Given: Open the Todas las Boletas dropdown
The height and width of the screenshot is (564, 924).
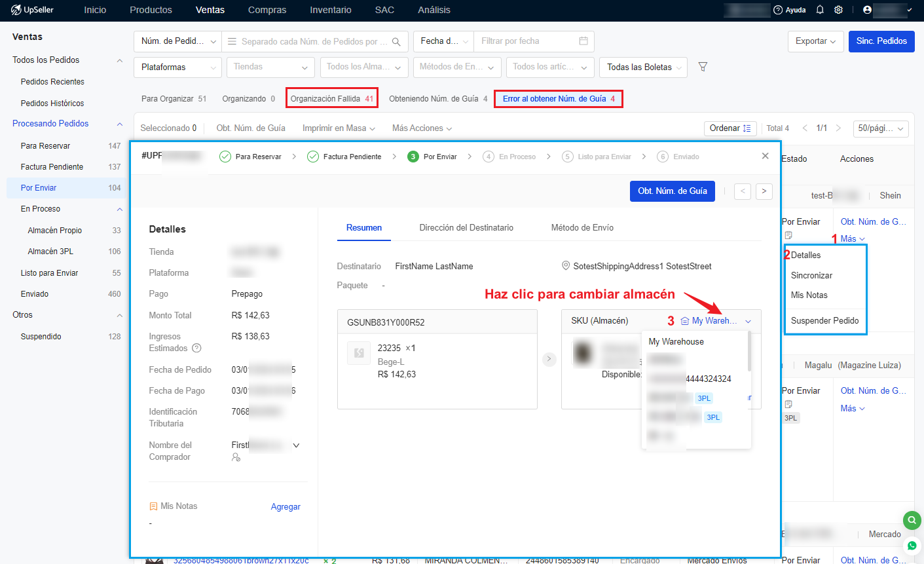Looking at the screenshot, I should (643, 67).
